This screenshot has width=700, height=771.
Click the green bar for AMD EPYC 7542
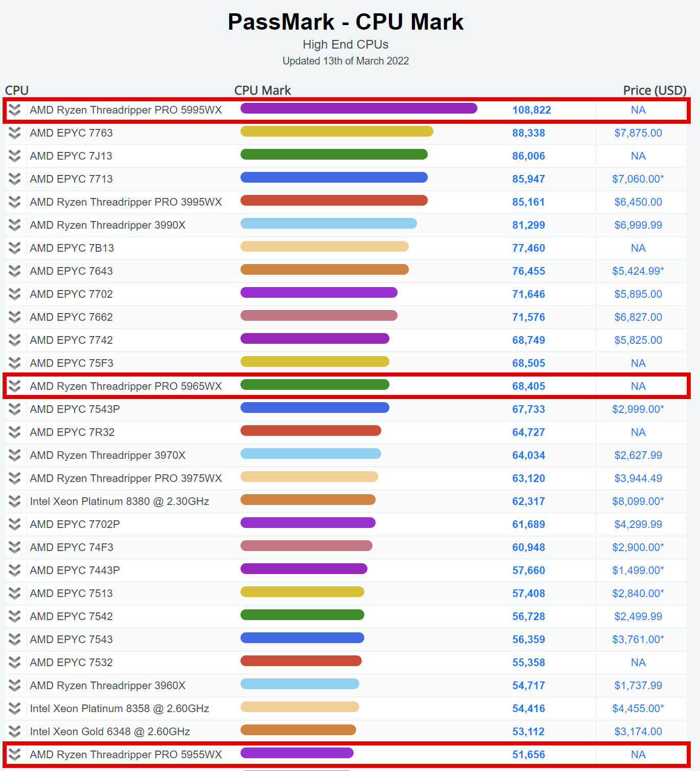[x=302, y=615]
